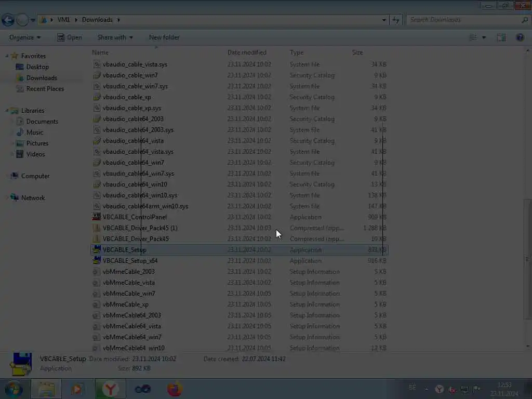
Task: Open Windows Media Player from taskbar
Action: tap(77, 389)
